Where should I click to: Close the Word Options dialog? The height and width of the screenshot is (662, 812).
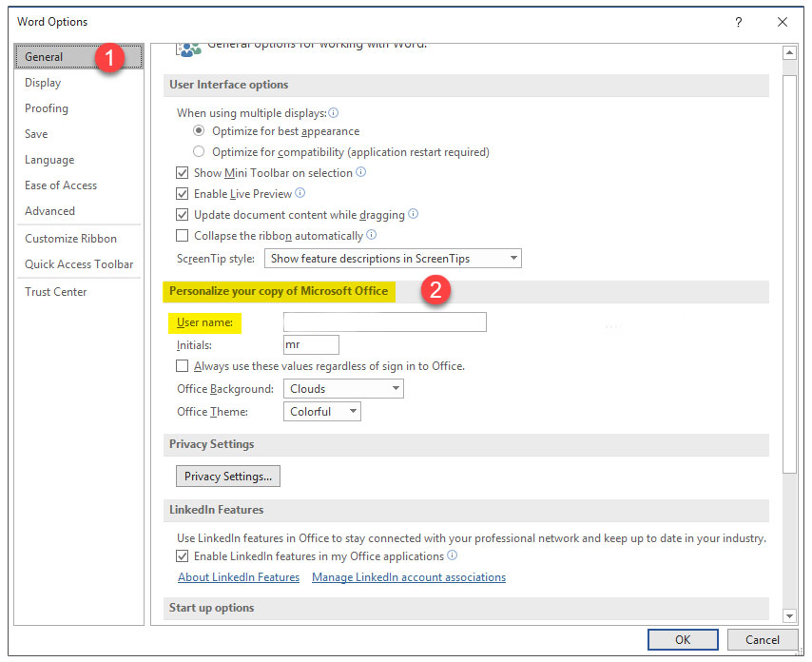pos(782,22)
